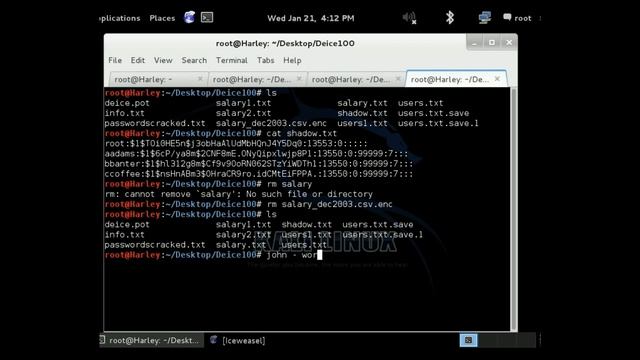Switch to the second terminal tab
The height and width of the screenshot is (360, 640).
[x=258, y=79]
